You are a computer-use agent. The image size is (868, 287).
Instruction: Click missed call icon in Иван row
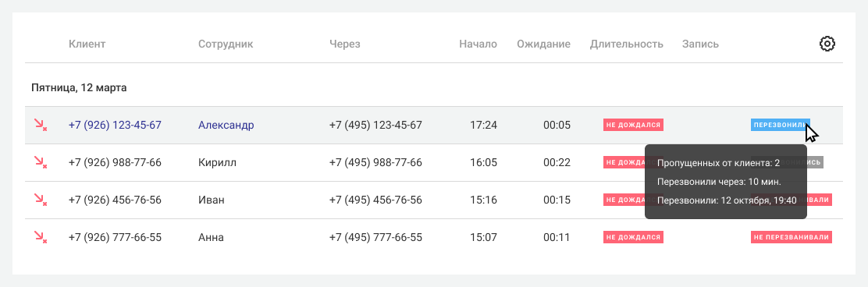(41, 200)
